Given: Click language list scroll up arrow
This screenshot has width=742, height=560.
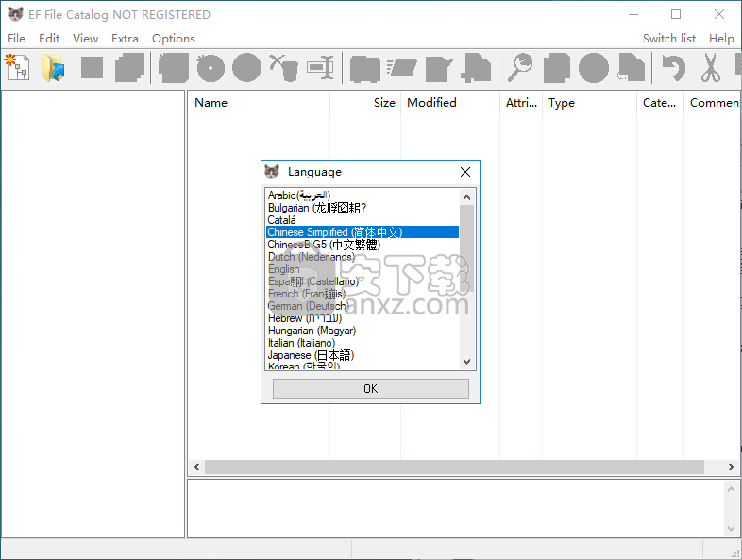Looking at the screenshot, I should 466,197.
